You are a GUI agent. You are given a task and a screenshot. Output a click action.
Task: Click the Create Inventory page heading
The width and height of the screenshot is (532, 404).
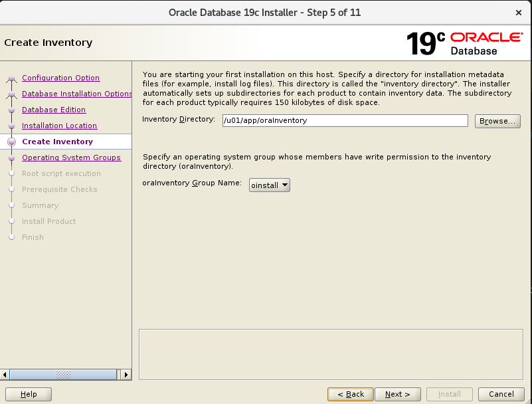point(48,43)
